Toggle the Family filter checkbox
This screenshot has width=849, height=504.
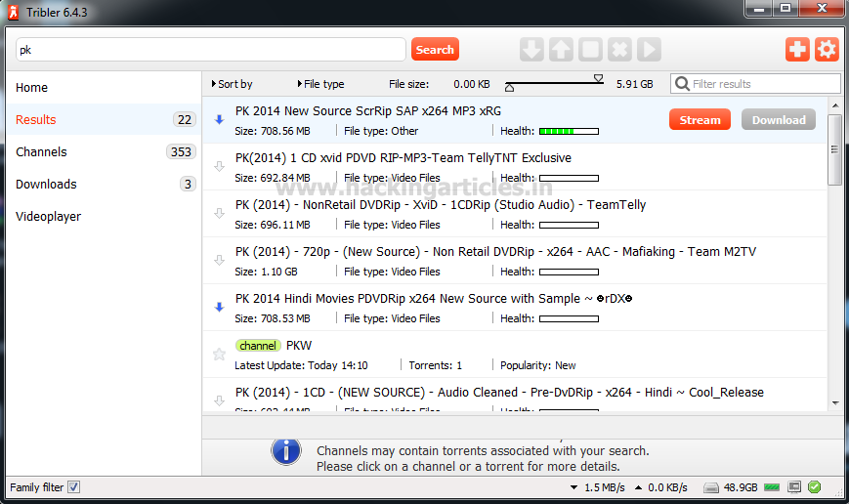73,487
